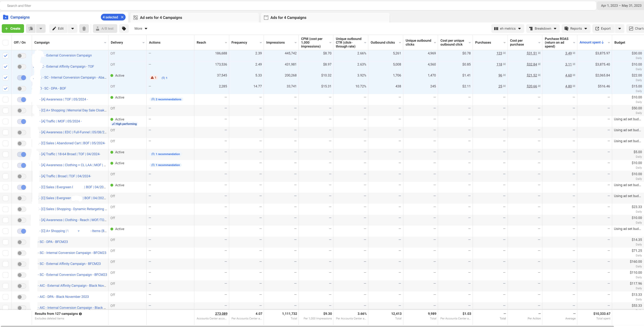This screenshot has height=327, width=644.
Task: Turn off the SC Internal Conversion Campaign toggle
Action: click(x=22, y=78)
